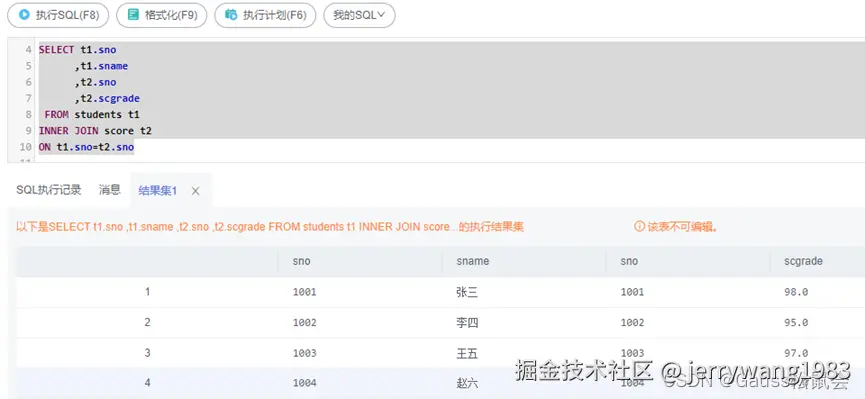Viewport: 865px width, 399px height.
Task: Click row number 1 in result grid
Action: tap(147, 291)
